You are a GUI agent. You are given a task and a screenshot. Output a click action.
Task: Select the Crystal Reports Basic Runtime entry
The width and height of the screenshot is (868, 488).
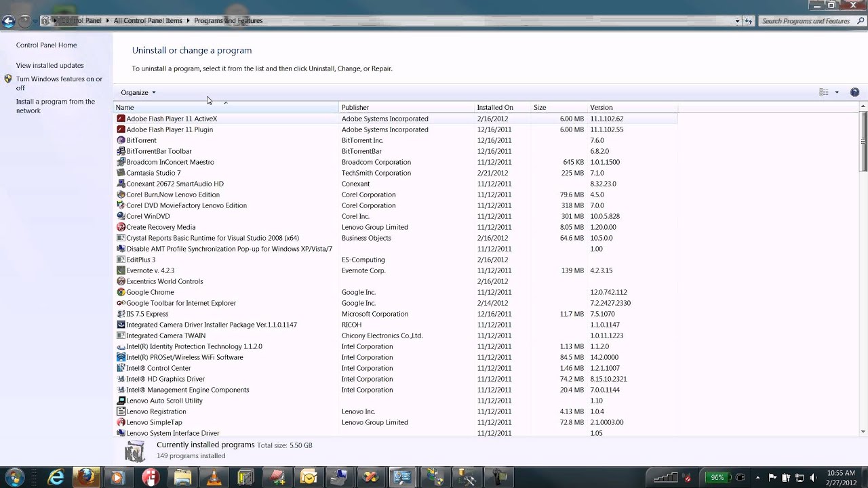pos(395,238)
